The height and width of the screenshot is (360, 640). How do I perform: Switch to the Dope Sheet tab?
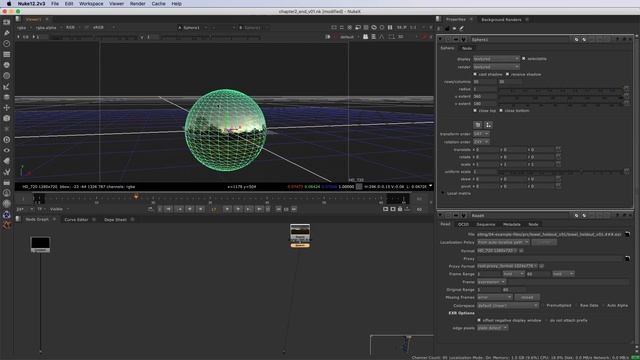coord(115,220)
